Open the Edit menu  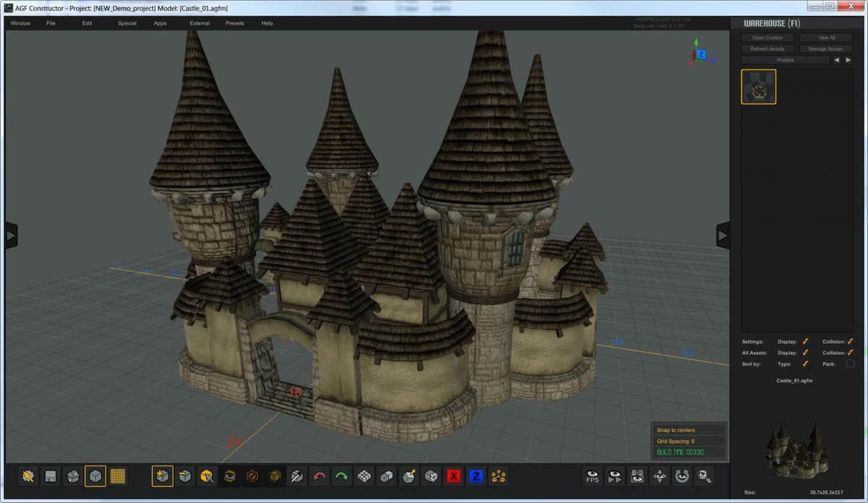[88, 23]
